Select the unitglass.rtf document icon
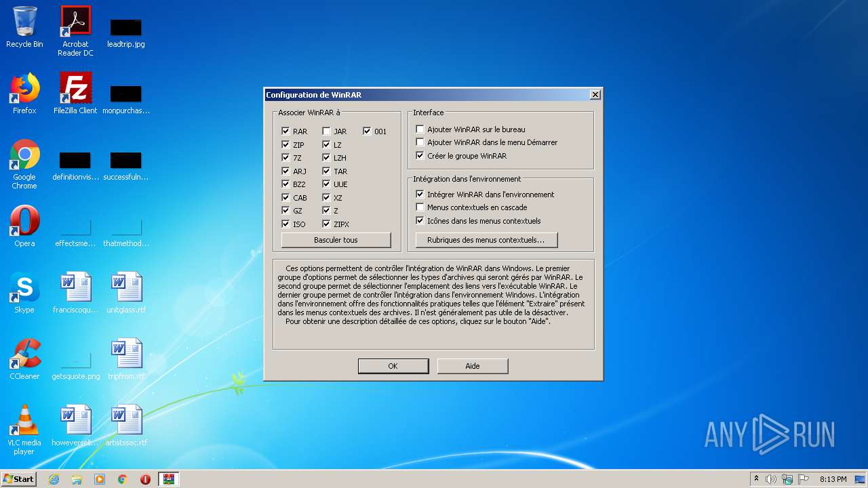 pos(126,293)
